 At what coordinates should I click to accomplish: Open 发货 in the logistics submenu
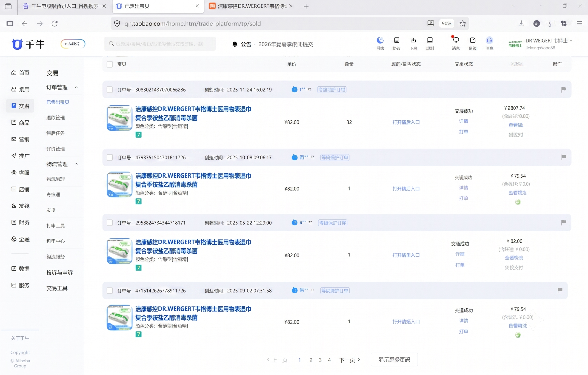tap(51, 210)
